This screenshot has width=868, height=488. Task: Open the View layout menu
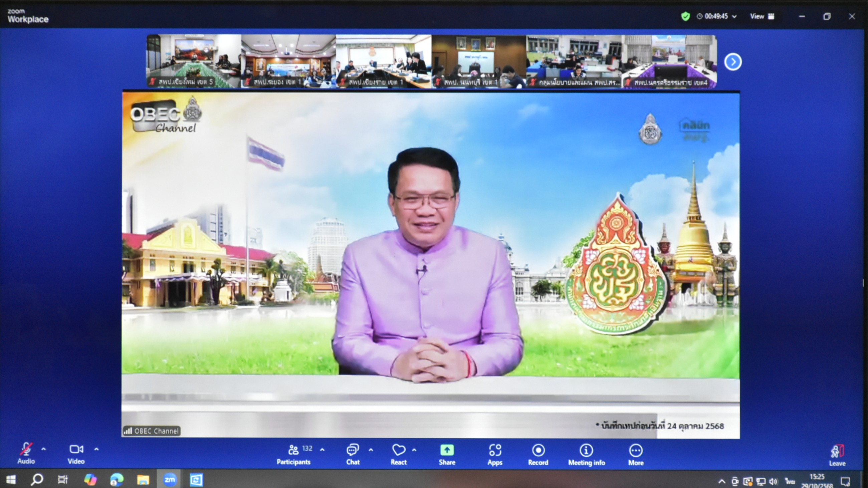click(x=762, y=16)
